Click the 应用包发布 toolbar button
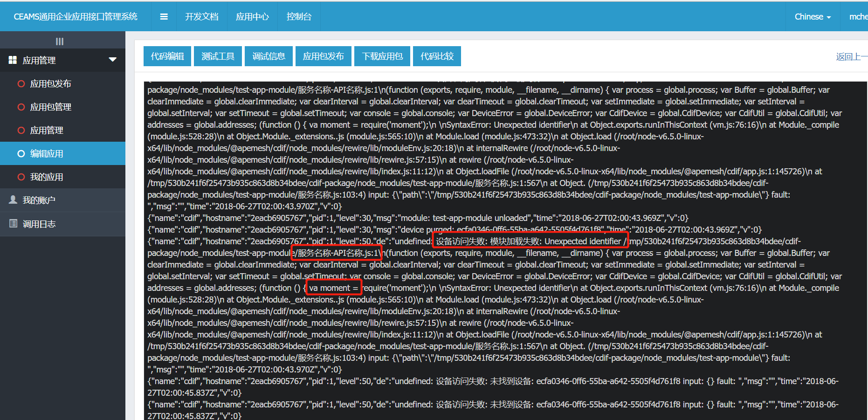The image size is (868, 420). point(324,56)
